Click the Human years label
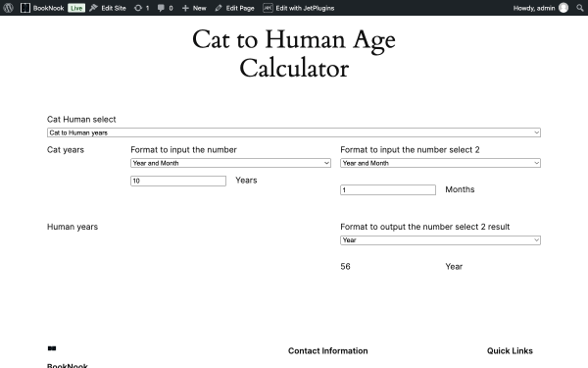Viewport: 588px width, 368px height. [x=73, y=227]
